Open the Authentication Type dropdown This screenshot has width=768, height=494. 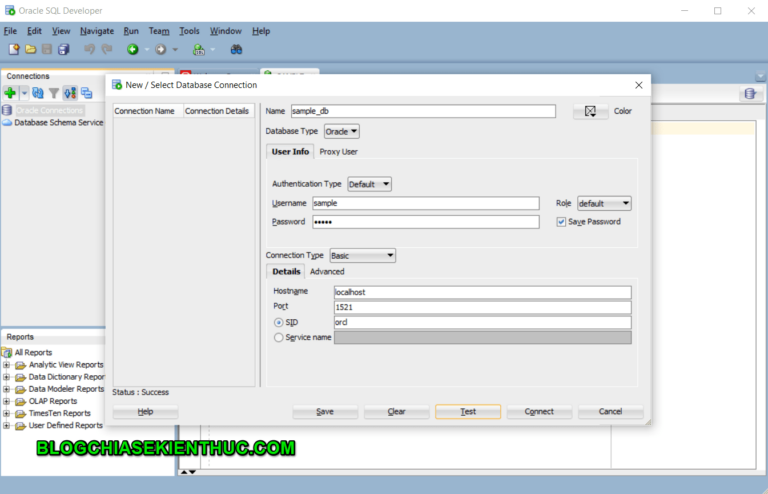369,184
